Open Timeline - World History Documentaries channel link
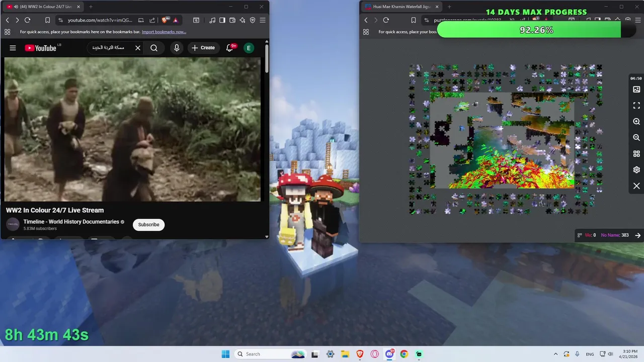Screen dimensions: 644x362 (71, 222)
